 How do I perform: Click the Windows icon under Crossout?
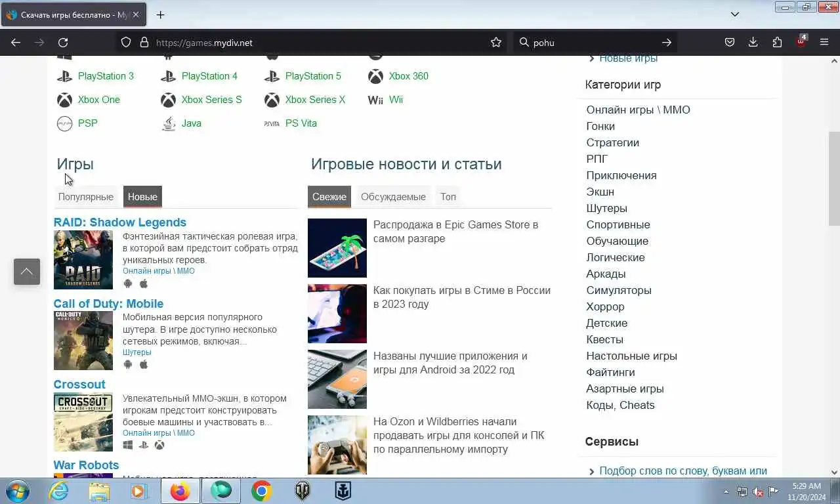128,445
